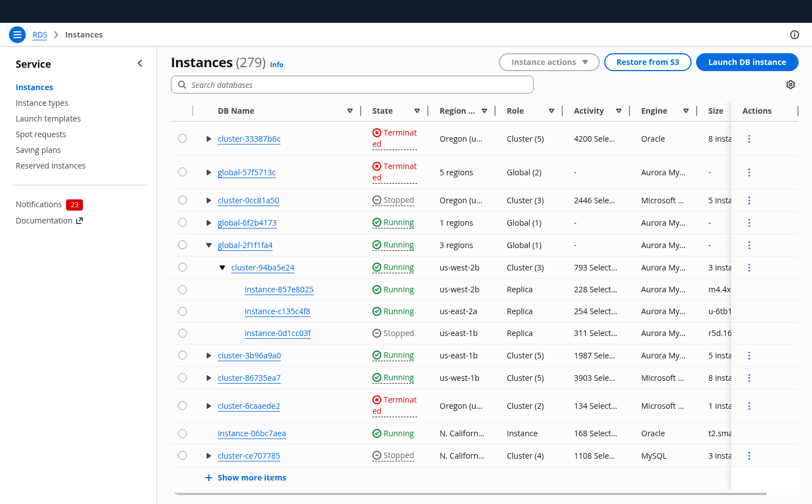Click the Engine column sort icon
812x504 pixels.
click(685, 111)
